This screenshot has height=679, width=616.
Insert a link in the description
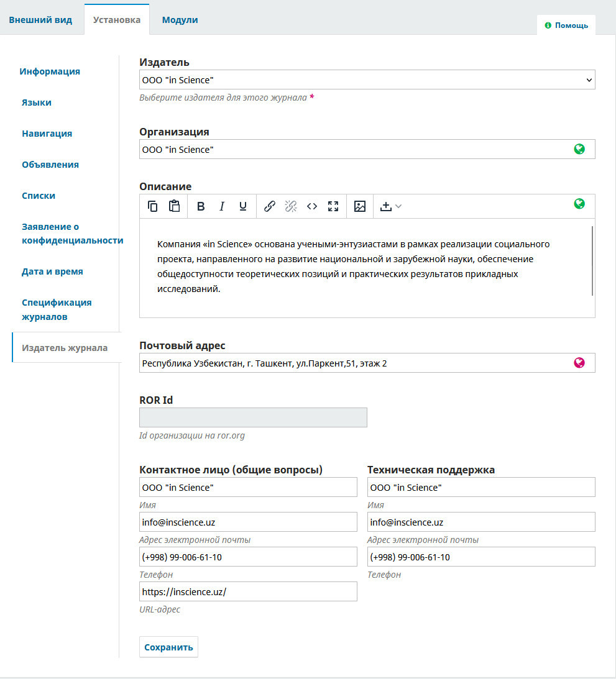coord(269,206)
